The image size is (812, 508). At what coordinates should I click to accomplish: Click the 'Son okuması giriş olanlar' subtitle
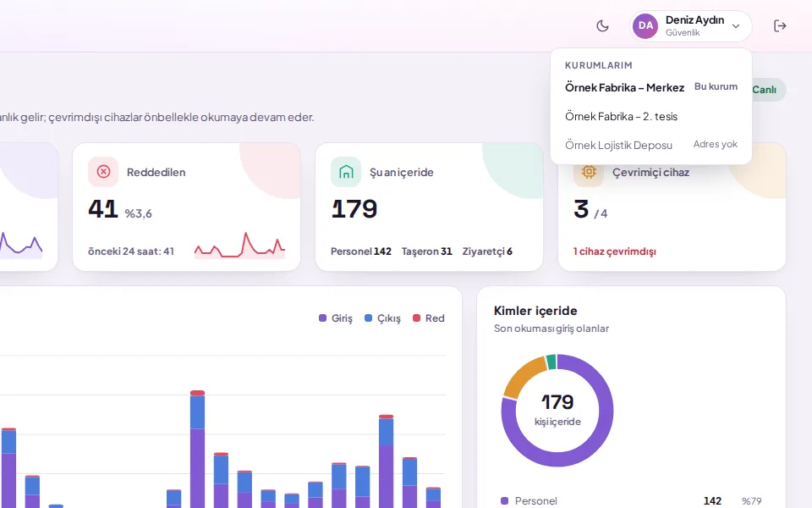pyautogui.click(x=551, y=329)
